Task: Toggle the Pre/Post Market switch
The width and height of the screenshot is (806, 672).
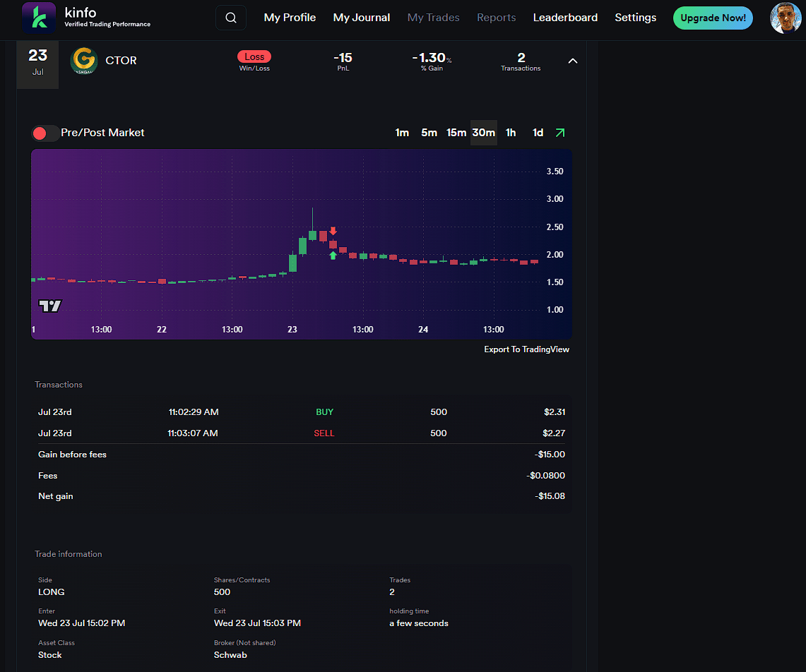Action: 45,133
